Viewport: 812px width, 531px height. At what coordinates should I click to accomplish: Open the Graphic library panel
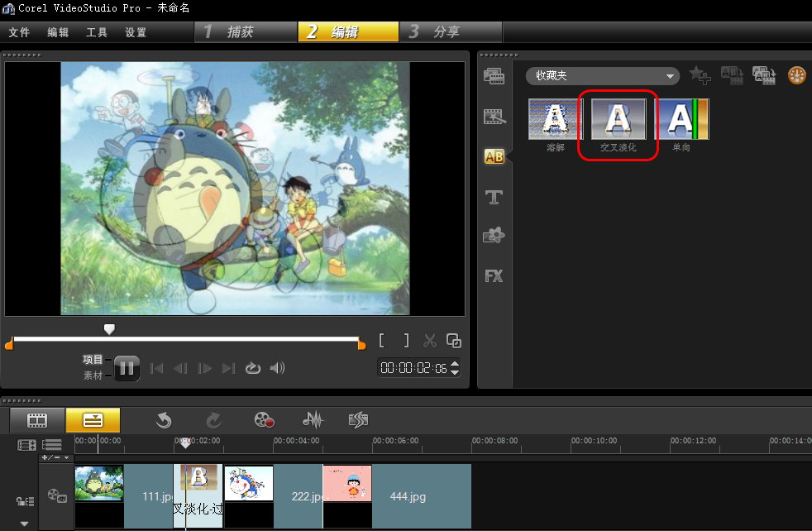[494, 236]
